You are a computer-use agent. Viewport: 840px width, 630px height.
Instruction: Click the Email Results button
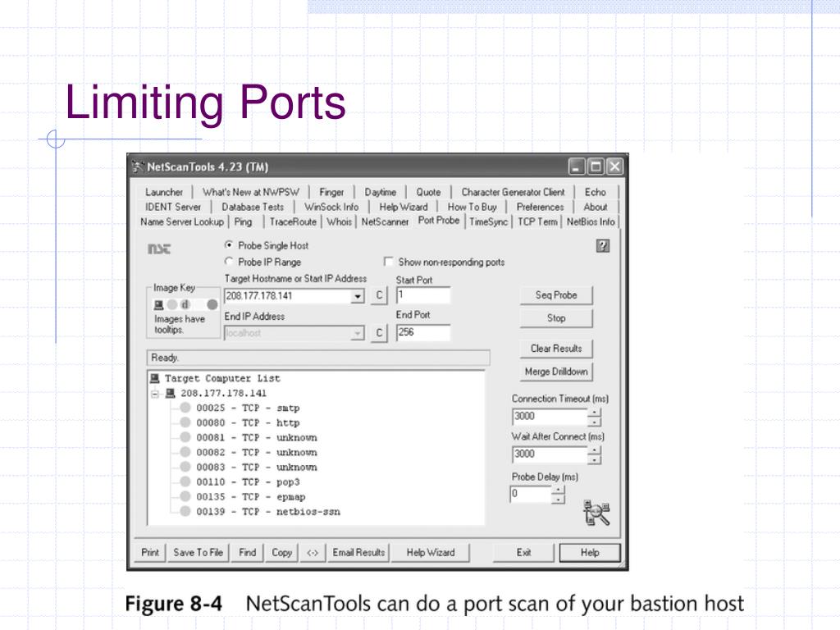[x=358, y=552]
